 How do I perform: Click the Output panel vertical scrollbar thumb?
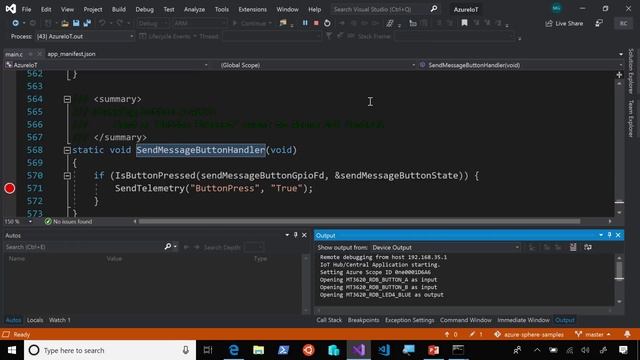click(619, 271)
